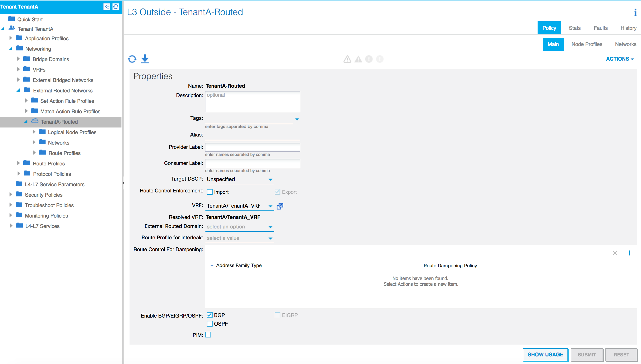641x364 pixels.
Task: Click the Logical Node Profiles folder icon
Action: point(42,132)
